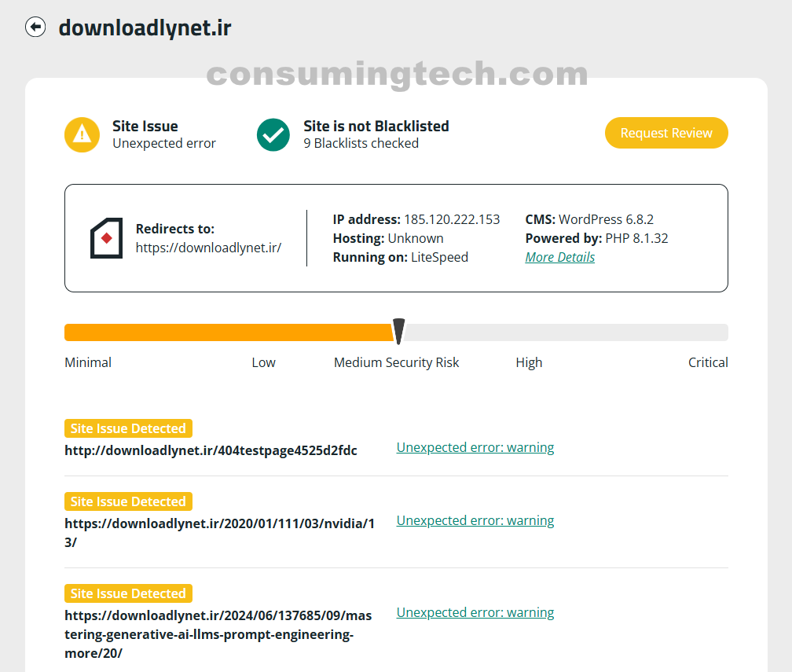Click the yellow warning triangle icon
Screen dimensions: 792x672
coord(82,134)
